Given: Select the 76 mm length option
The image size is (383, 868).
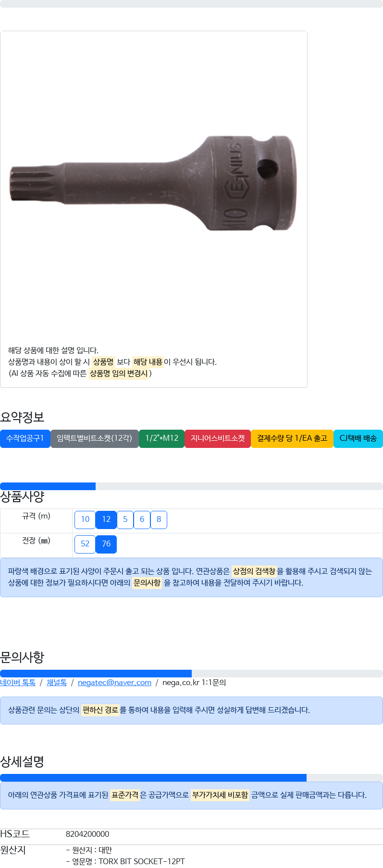Looking at the screenshot, I should (106, 544).
